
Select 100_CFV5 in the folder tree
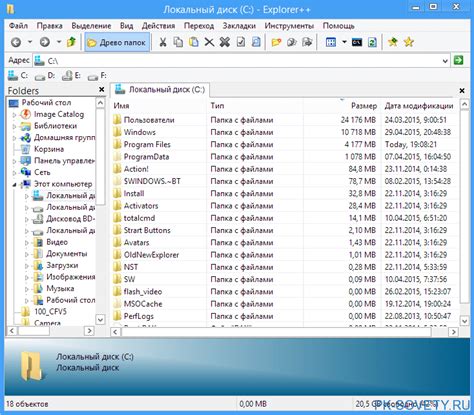[x=50, y=312]
